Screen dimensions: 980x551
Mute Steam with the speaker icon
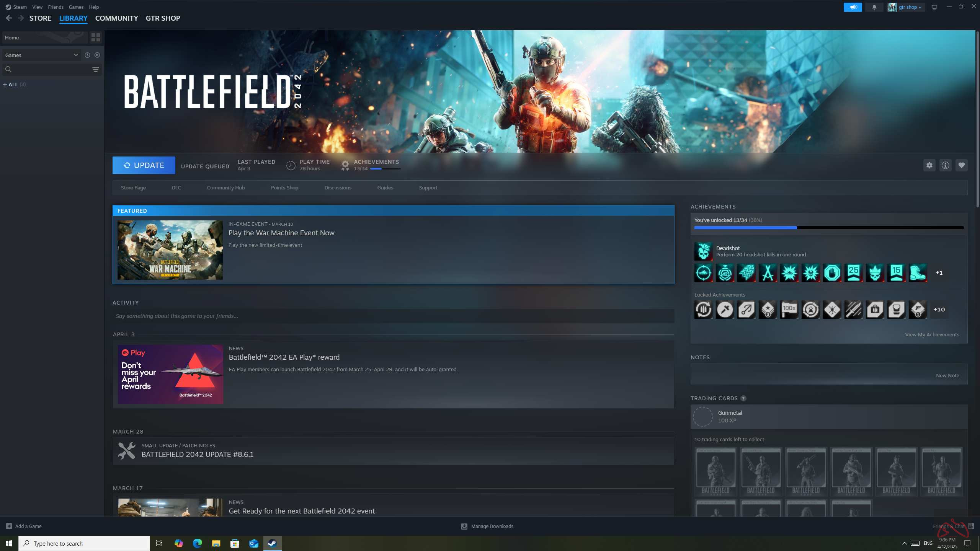pos(853,7)
